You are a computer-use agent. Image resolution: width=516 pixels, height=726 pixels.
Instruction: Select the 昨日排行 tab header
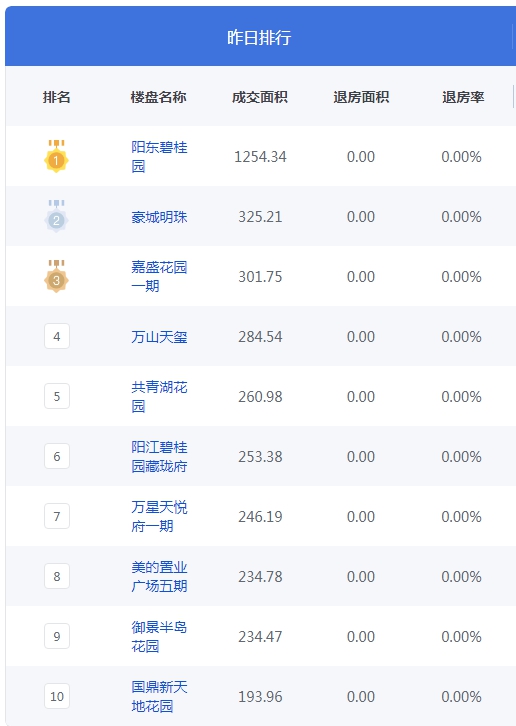coord(259,37)
